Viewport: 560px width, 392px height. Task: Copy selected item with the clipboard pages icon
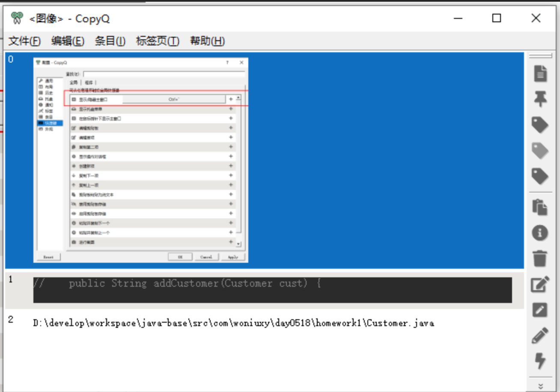(540, 207)
